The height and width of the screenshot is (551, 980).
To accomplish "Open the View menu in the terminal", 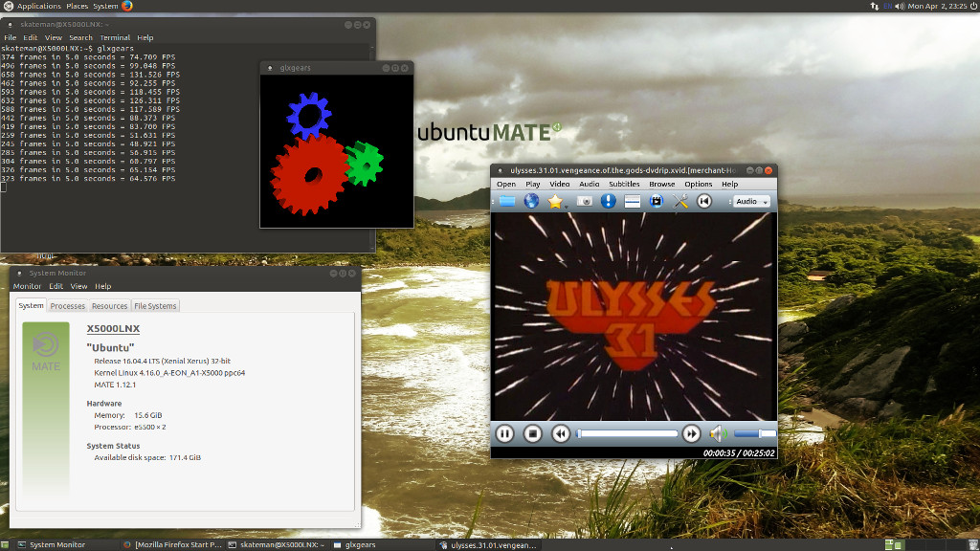I will click(54, 38).
